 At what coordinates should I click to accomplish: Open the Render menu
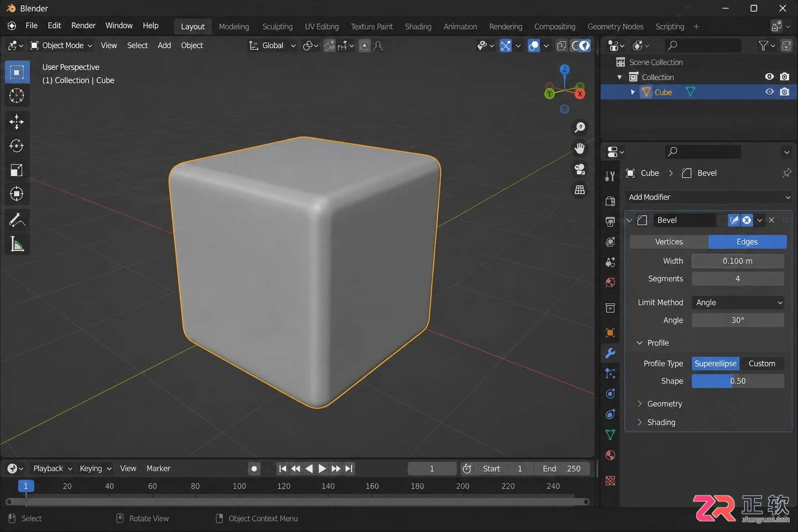coord(83,25)
